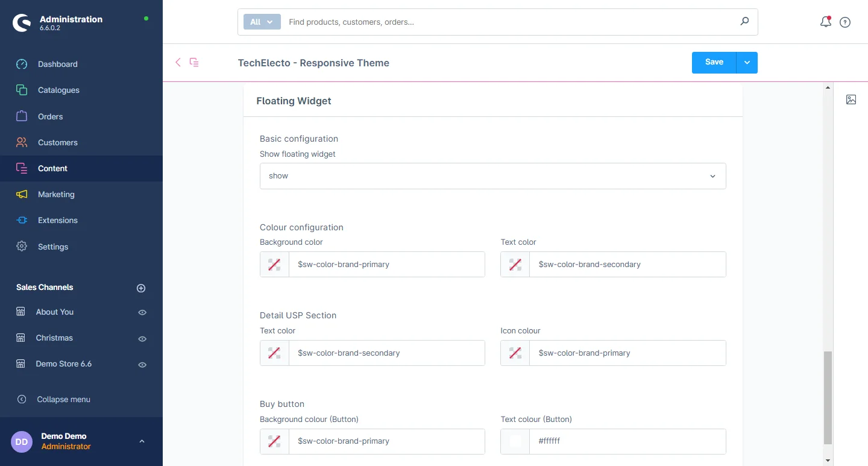Click the help question mark icon
This screenshot has height=466, width=868.
coord(845,22)
